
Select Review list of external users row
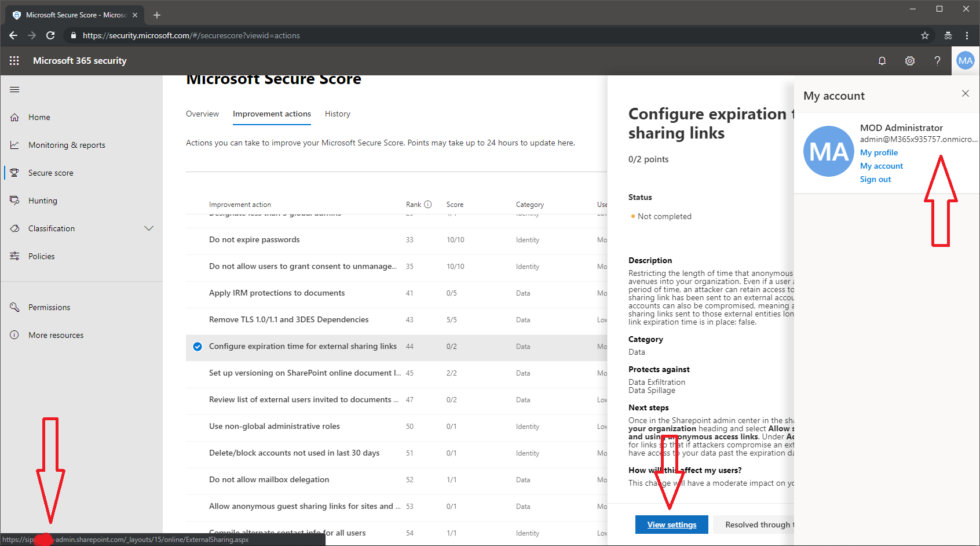tap(397, 400)
